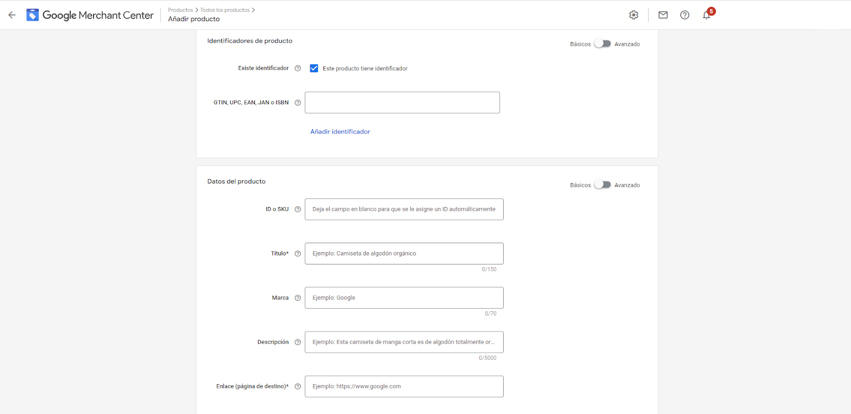Click help icon next to Descripción
Viewport: 851px width, 414px height.
click(x=298, y=342)
